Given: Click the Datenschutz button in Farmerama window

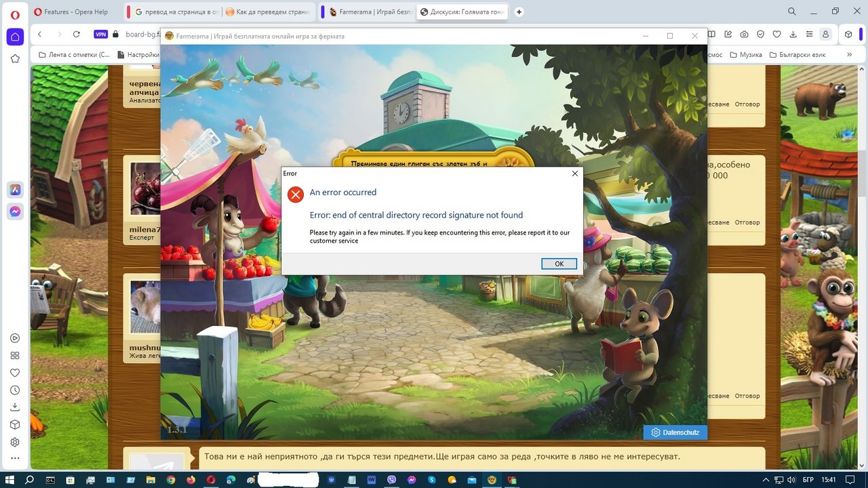Looking at the screenshot, I should coord(675,432).
